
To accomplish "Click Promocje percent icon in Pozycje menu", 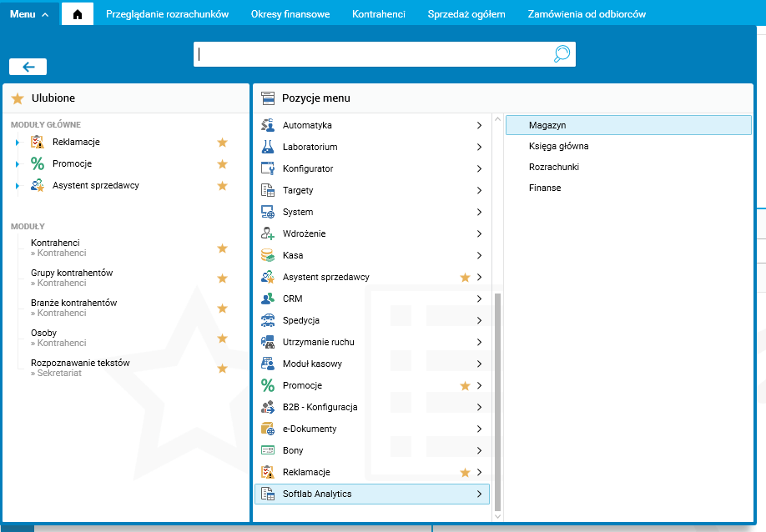I will click(268, 385).
